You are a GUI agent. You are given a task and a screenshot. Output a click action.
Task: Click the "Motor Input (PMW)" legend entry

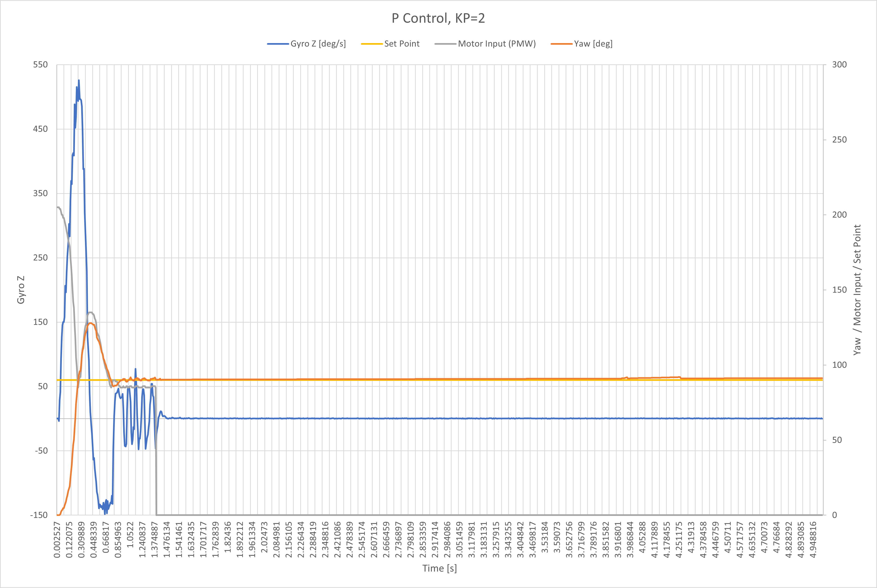(x=485, y=44)
